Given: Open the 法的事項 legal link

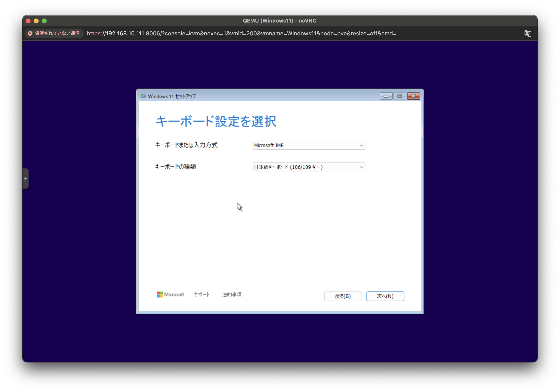Looking at the screenshot, I should [232, 295].
